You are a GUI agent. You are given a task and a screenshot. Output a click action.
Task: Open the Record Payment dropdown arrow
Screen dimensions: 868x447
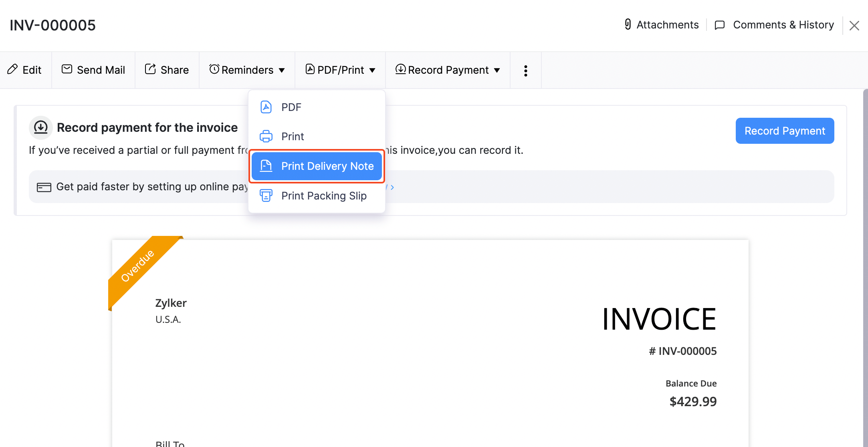497,70
